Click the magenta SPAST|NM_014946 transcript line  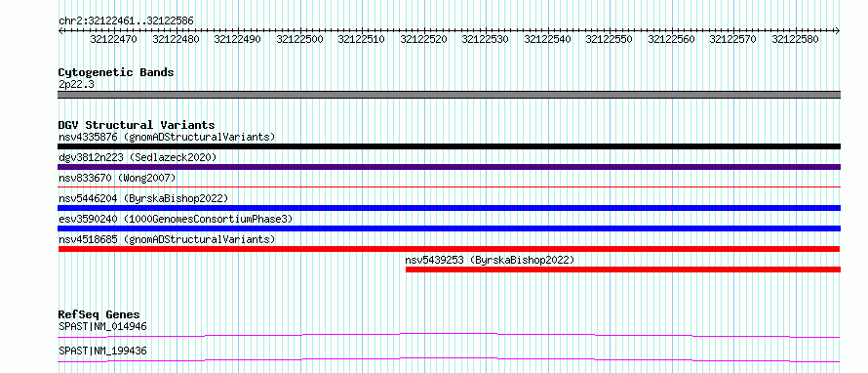pos(449,335)
